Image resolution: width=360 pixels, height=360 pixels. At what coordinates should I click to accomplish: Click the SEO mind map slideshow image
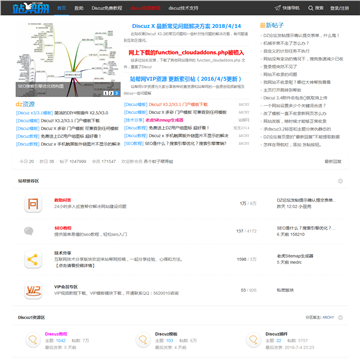point(68,59)
